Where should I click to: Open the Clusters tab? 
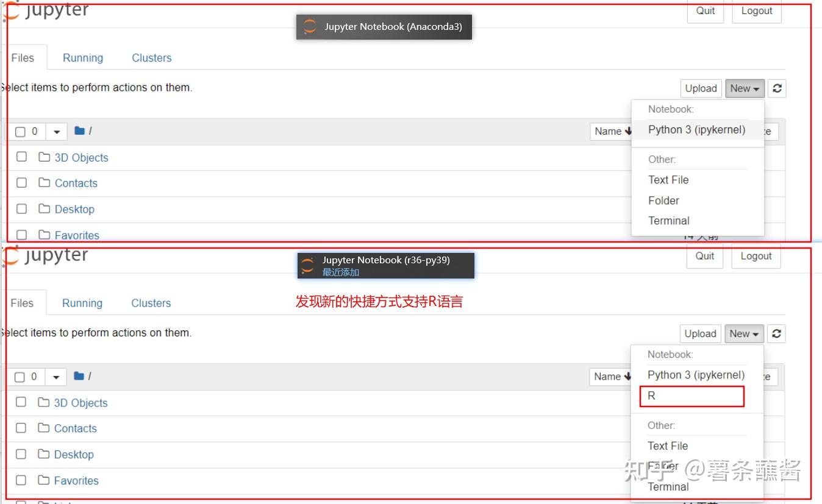(x=151, y=57)
